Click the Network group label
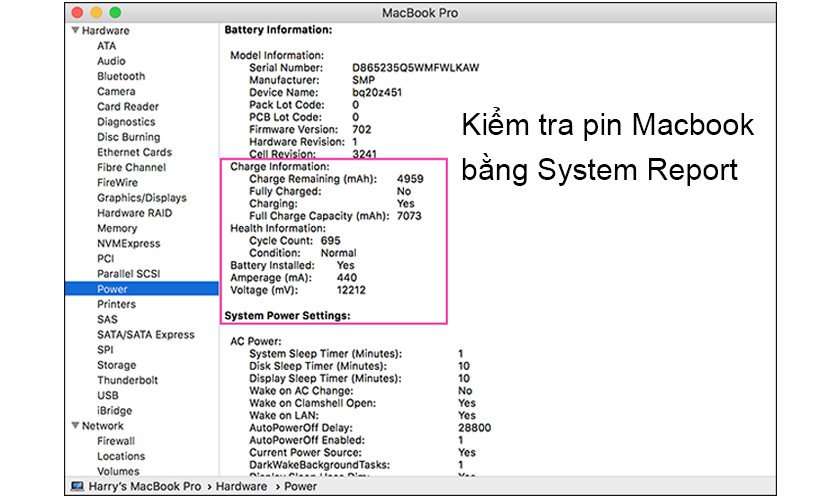This screenshot has height=500, width=840. tap(103, 426)
